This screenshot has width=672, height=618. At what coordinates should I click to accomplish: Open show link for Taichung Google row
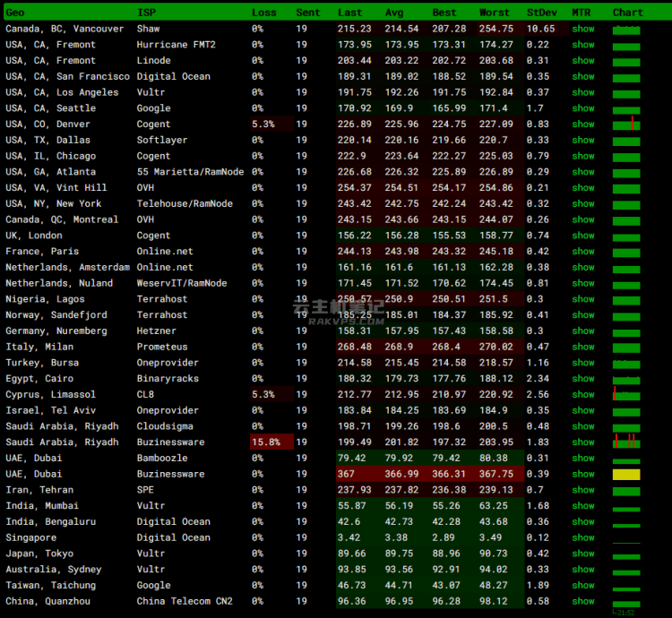[x=583, y=585]
